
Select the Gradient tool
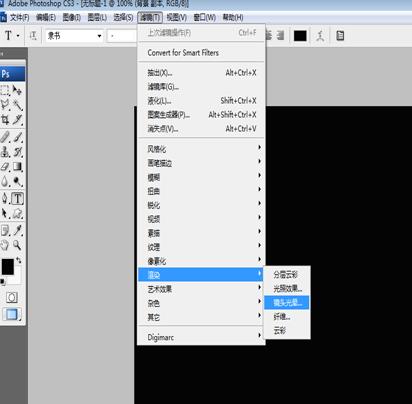point(17,166)
